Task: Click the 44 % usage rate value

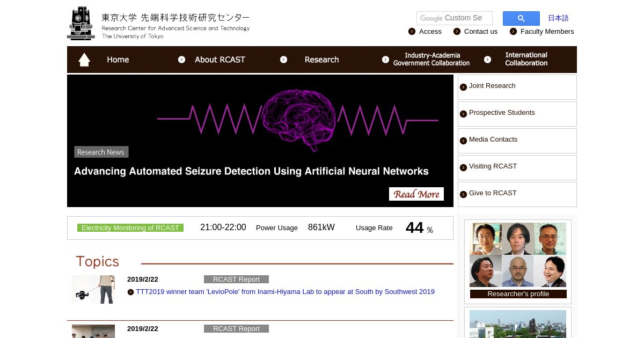Action: click(x=419, y=228)
